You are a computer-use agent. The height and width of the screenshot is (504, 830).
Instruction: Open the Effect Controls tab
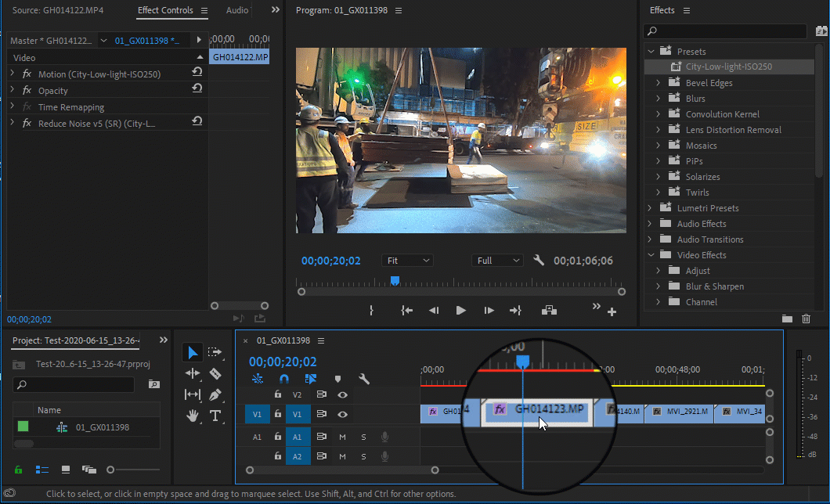165,10
